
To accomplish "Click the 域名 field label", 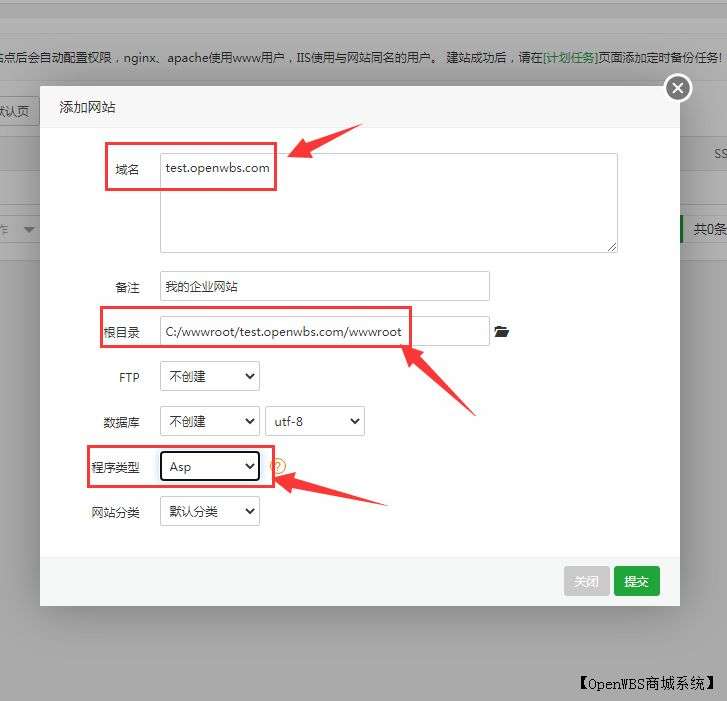I will 127,170.
